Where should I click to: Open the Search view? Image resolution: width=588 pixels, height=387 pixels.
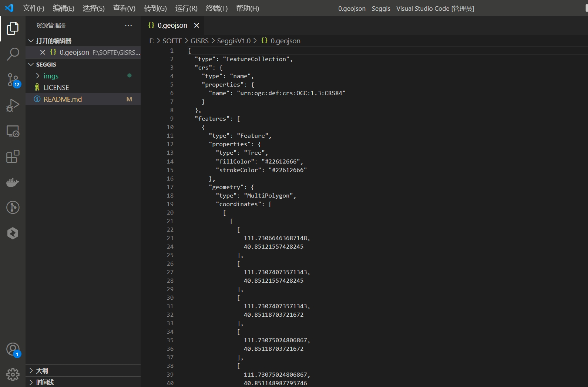(x=13, y=54)
